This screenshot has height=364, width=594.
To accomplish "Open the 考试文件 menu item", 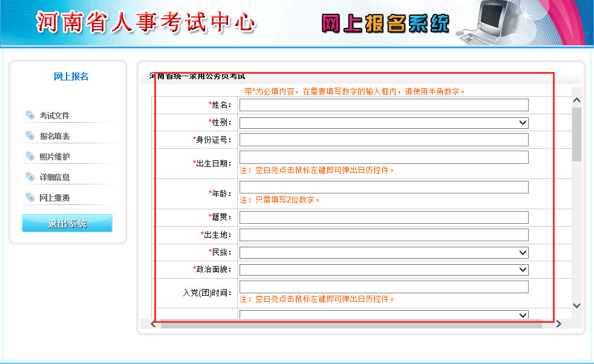I will pos(55,115).
